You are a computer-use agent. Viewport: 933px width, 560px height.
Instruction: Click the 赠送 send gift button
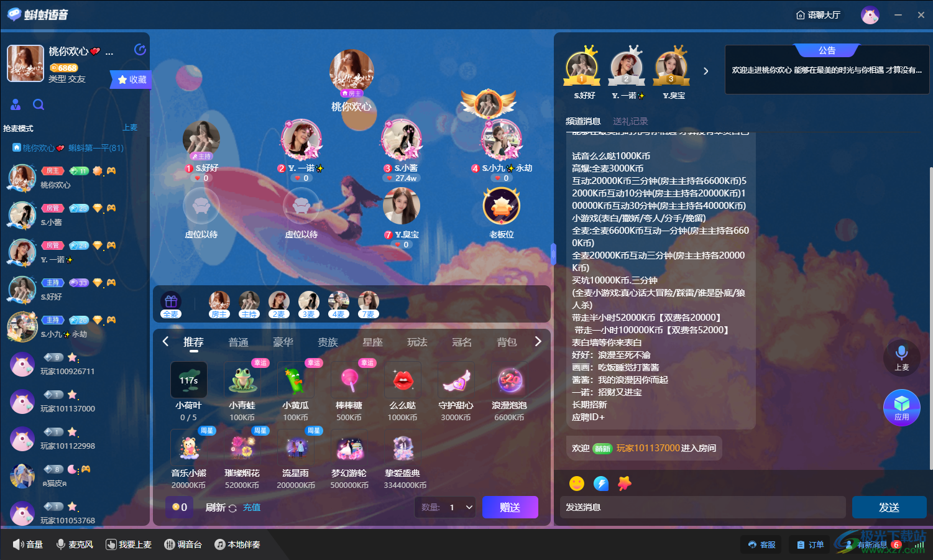pos(510,507)
